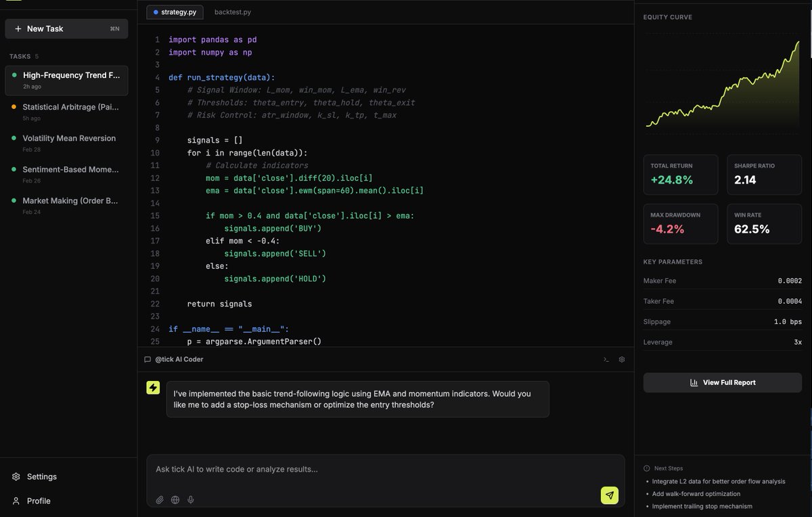Switch to the backtest.py tab
The image size is (812, 517).
click(233, 12)
